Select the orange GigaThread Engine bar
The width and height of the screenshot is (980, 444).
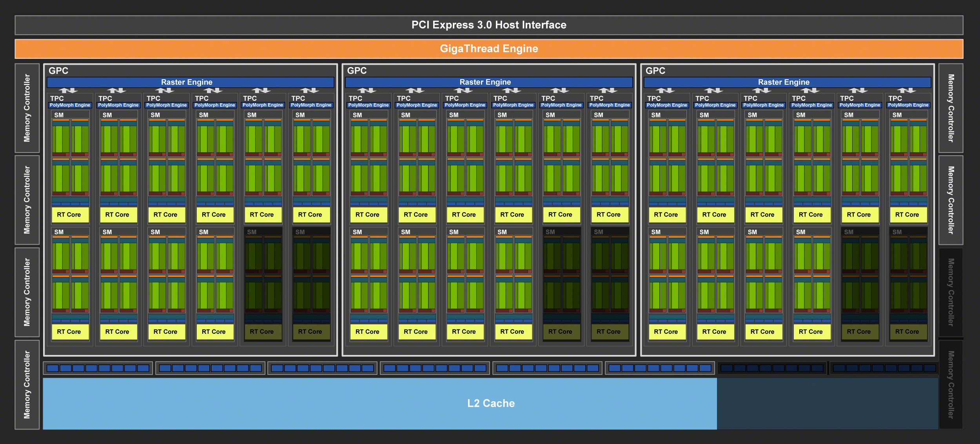(489, 49)
